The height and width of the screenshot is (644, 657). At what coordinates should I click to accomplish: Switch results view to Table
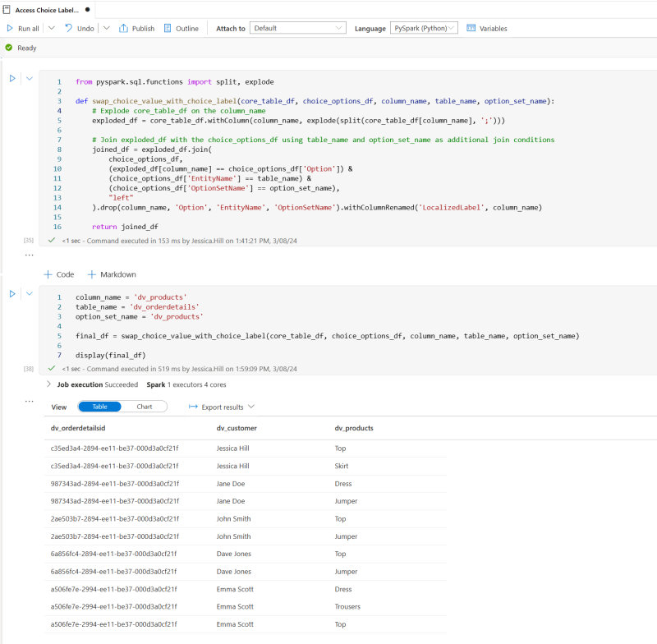click(x=99, y=407)
